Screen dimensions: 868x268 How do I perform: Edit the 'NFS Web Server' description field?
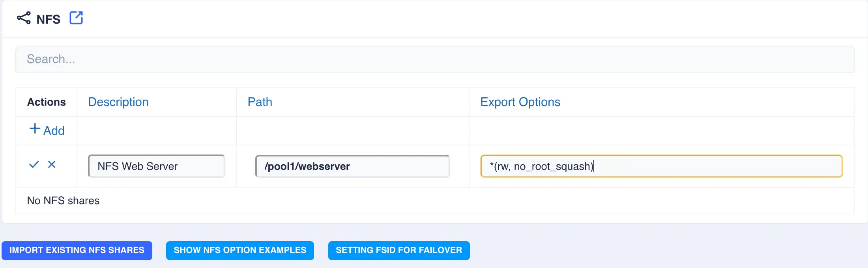pos(156,166)
